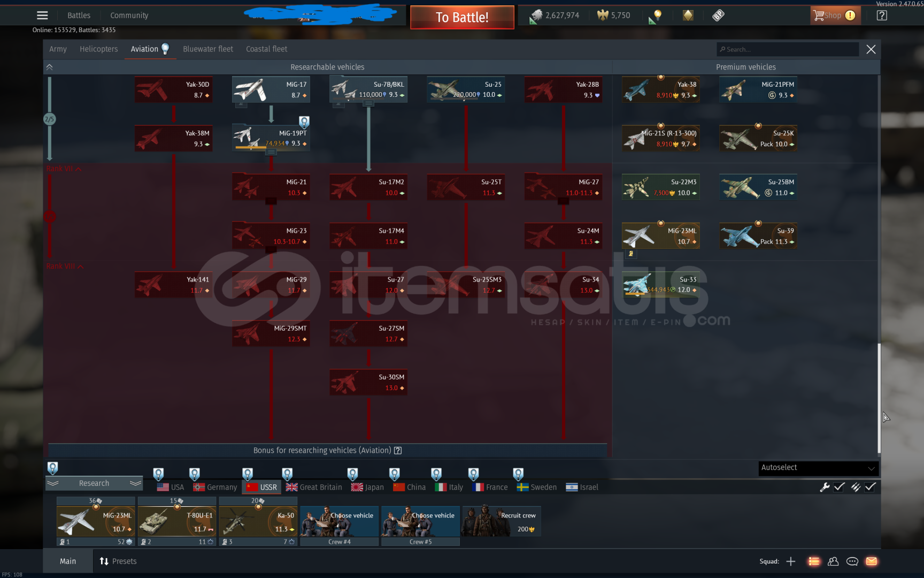Select the Germany nation tab
Image resolution: width=924 pixels, height=578 pixels.
tap(215, 487)
